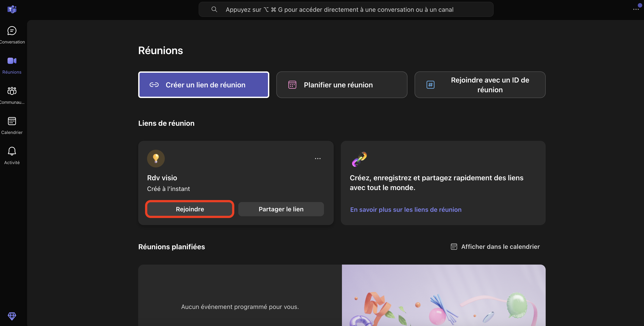Viewport: 644px width, 326px height.
Task: Click the party illustration thumbnail
Action: coord(444,295)
